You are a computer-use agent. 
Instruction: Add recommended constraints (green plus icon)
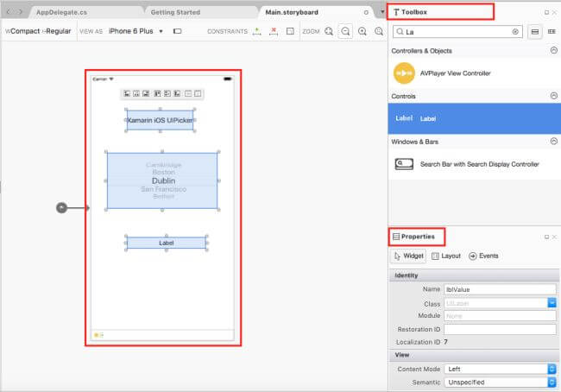pyautogui.click(x=256, y=31)
